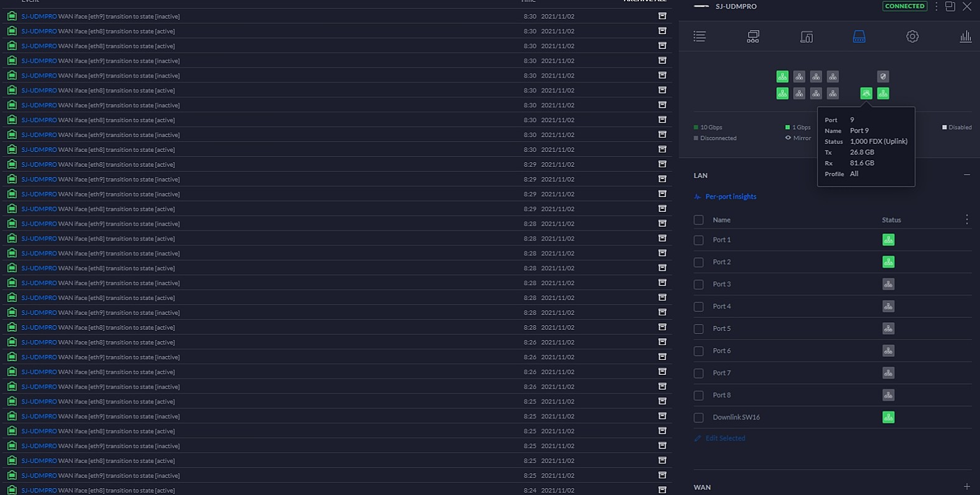980x495 pixels.
Task: Click the green bottom-row leftmost port in diagram
Action: click(x=783, y=94)
